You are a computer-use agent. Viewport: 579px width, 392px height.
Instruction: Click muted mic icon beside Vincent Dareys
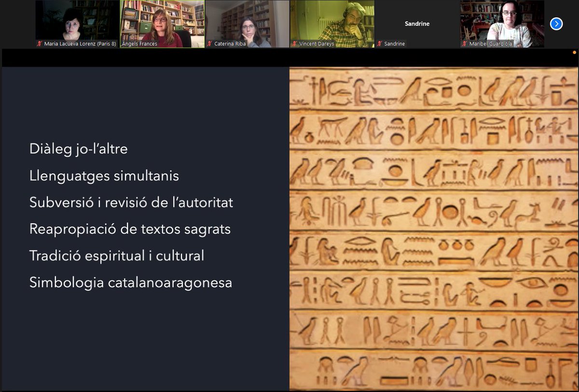click(x=295, y=44)
